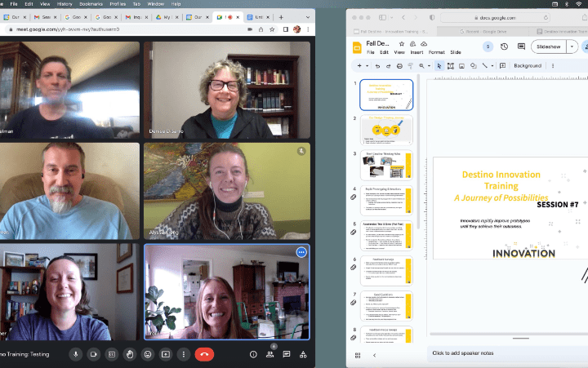Click the muted mic indicator on Alyssa's tile

301,151
